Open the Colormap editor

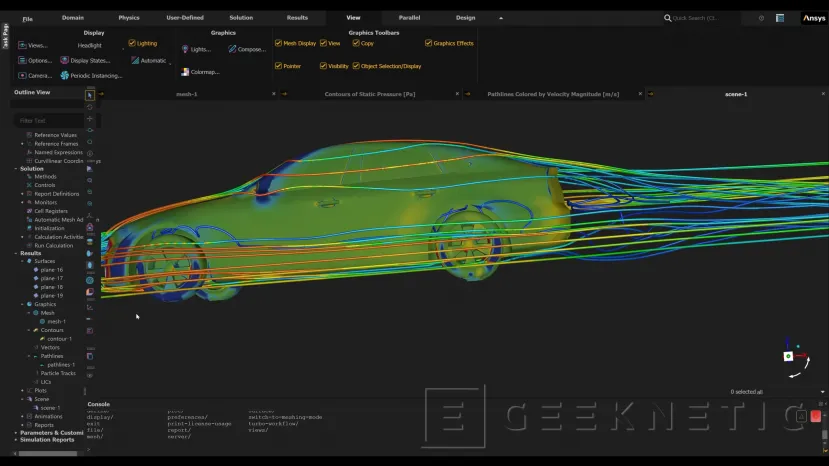[x=200, y=72]
